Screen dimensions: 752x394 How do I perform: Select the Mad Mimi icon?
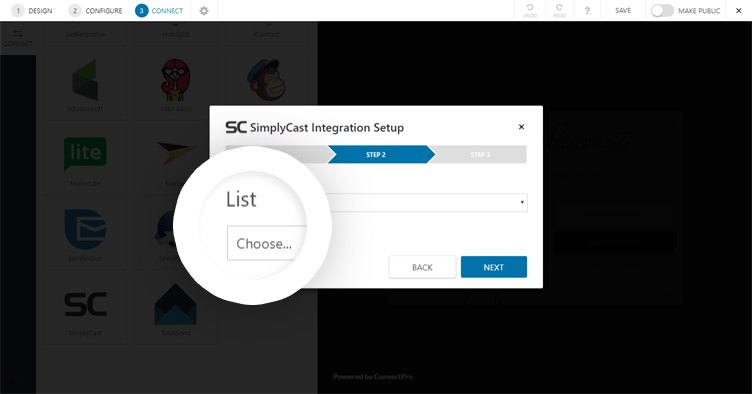click(x=176, y=80)
